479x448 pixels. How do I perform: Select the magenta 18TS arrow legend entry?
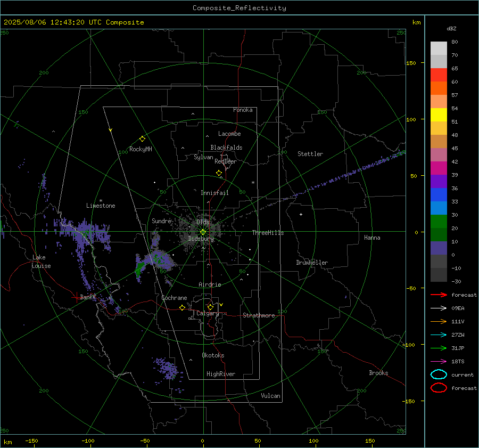click(x=439, y=362)
